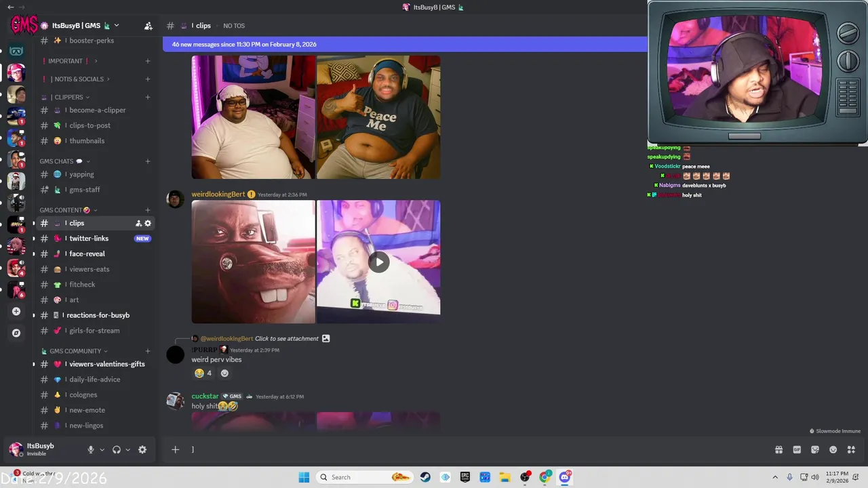Open the booster-perks channel
Viewport: 868px width, 488px height.
tap(95, 41)
